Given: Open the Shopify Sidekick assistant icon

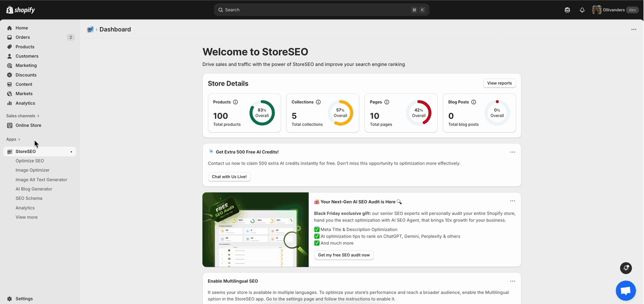Looking at the screenshot, I should (567, 10).
